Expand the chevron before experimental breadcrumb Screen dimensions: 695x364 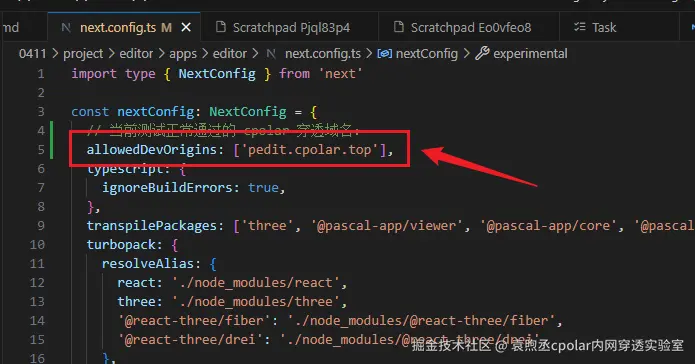coord(467,54)
